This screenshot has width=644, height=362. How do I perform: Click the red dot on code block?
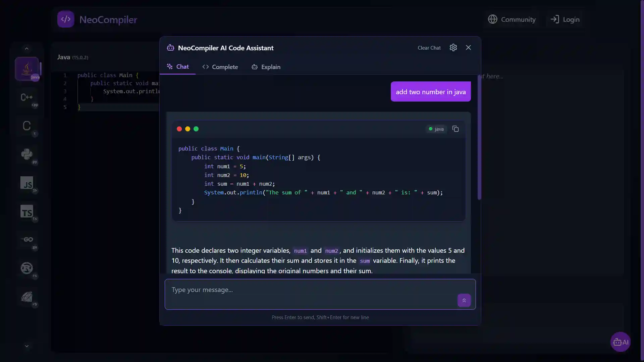(179, 129)
